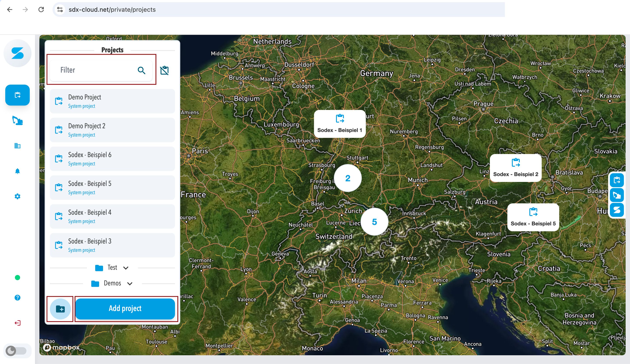This screenshot has height=364, width=630.
Task: Click the Demo Project clipboard icon
Action: [x=59, y=101]
